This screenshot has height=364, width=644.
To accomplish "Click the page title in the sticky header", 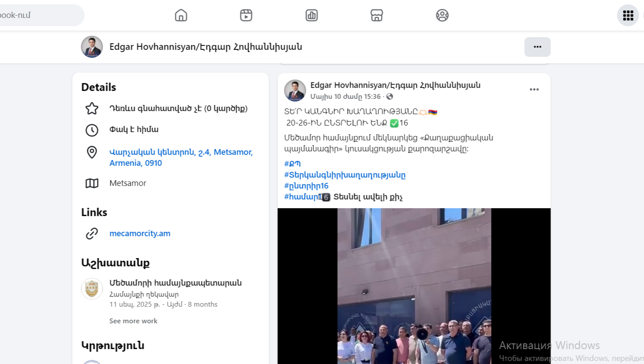I will [206, 46].
